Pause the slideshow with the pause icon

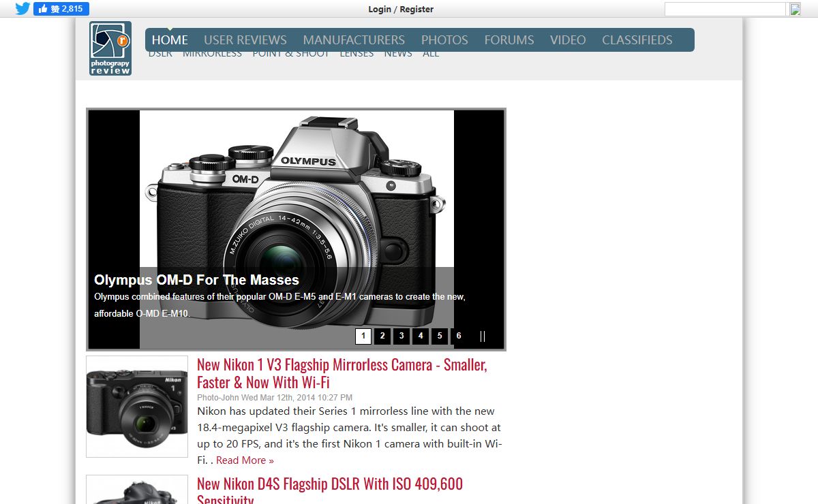[483, 336]
